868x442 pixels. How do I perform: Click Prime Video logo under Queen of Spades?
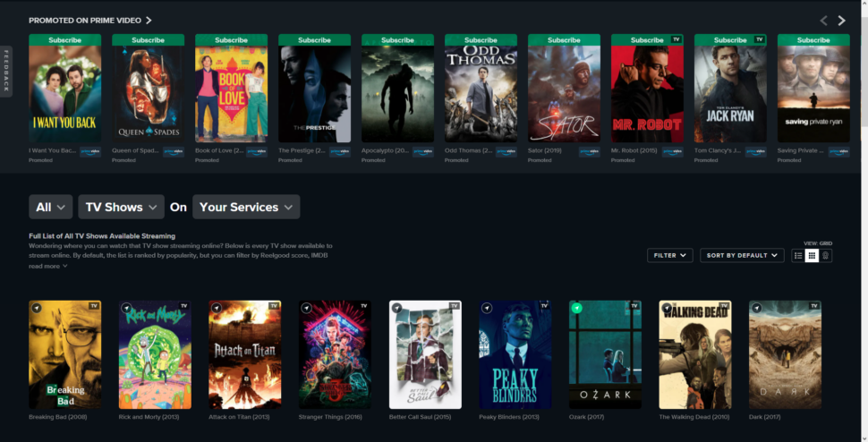(174, 151)
